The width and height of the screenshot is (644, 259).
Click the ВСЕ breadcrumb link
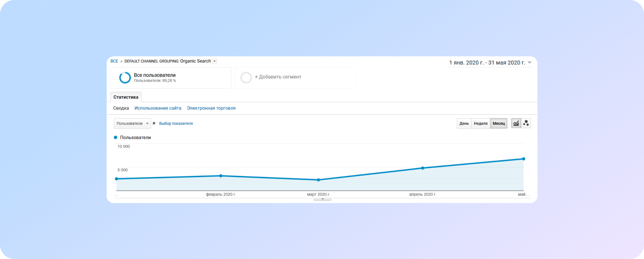point(114,61)
